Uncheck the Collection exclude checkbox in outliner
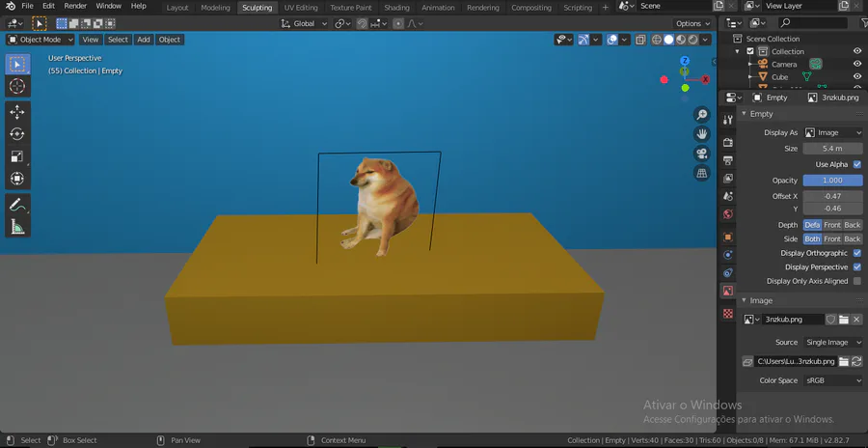 tap(750, 51)
